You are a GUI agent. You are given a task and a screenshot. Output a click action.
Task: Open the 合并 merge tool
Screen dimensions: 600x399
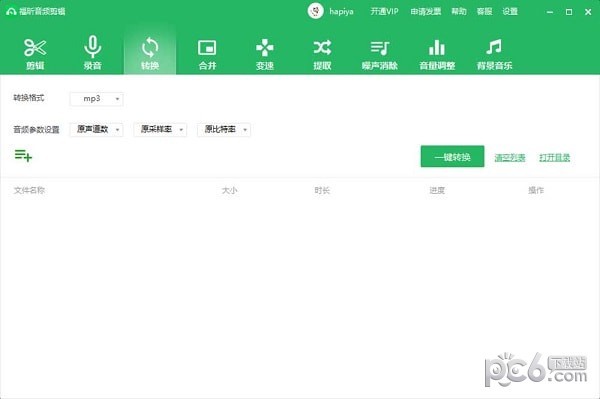[x=207, y=54]
